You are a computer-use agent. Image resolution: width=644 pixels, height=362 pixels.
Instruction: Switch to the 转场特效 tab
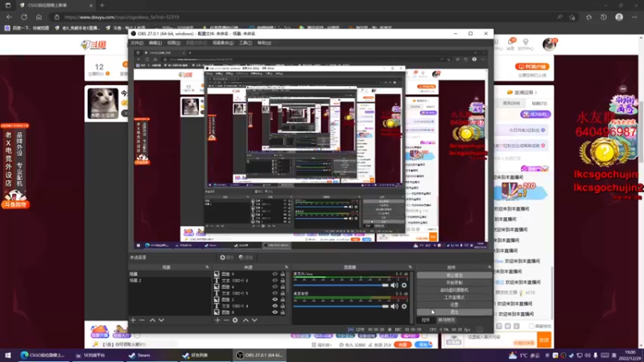[x=446, y=320]
